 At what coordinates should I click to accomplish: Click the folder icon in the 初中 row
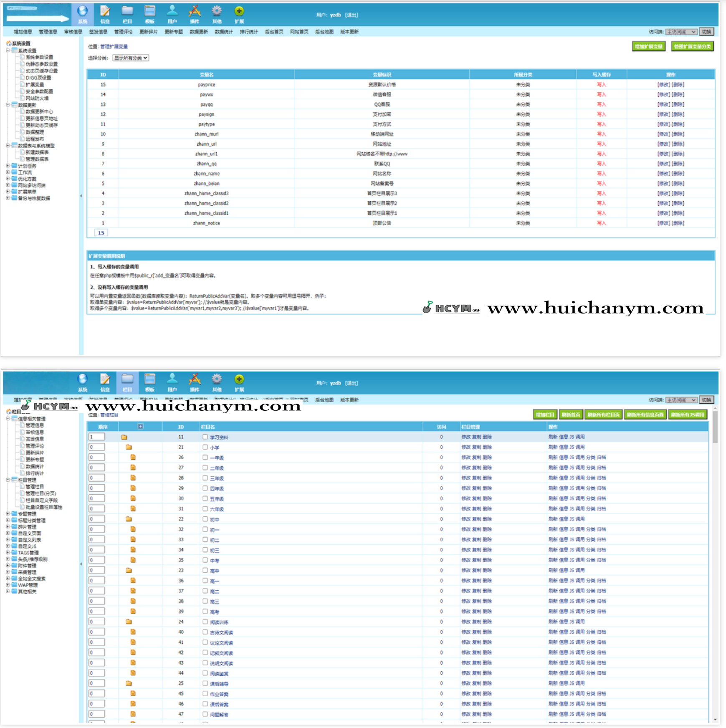(x=129, y=519)
